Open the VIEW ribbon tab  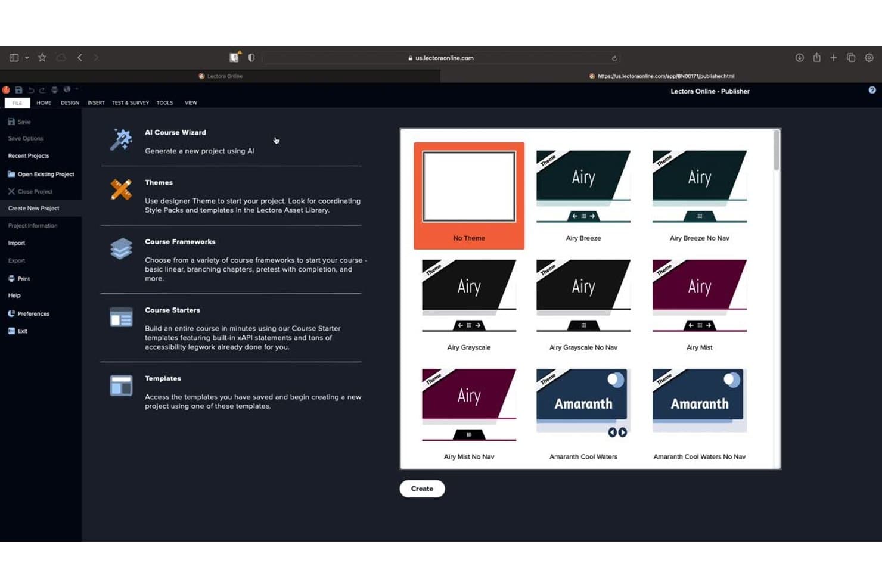click(x=191, y=103)
